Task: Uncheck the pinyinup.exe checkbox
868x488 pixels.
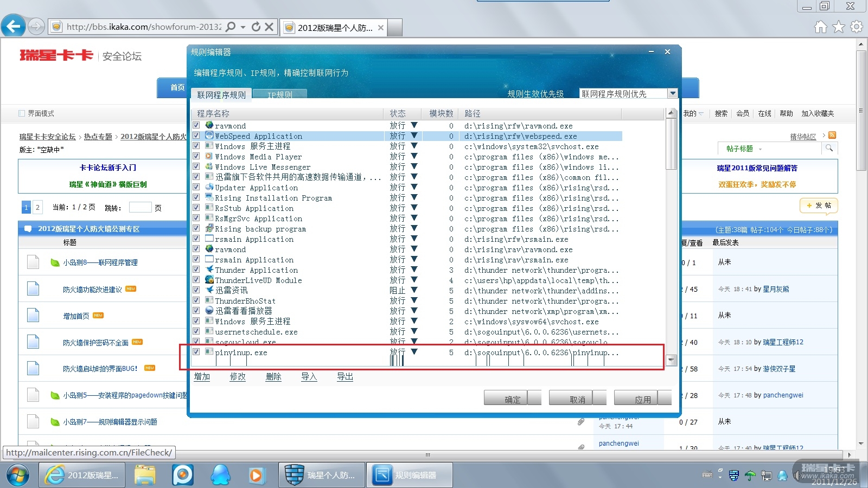Action: coord(196,351)
